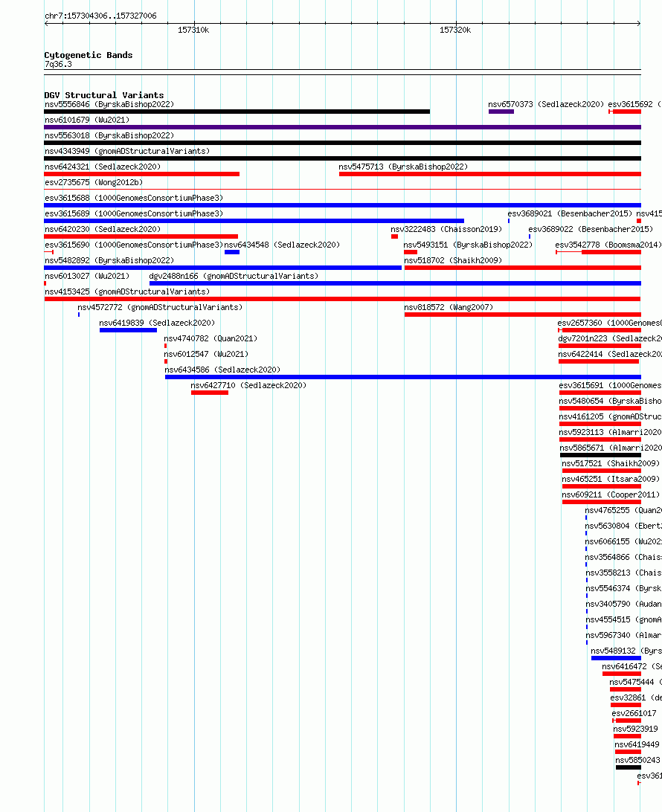Select esv3615689 1000GenomesConsortiumPhase3 label

(x=134, y=213)
